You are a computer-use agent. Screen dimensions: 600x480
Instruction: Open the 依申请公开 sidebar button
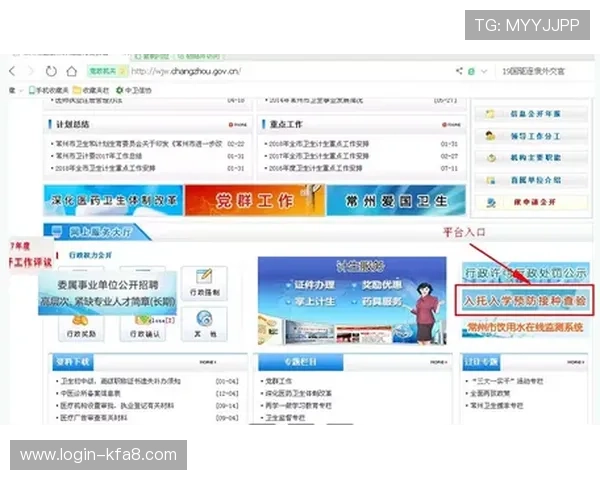[x=531, y=202]
